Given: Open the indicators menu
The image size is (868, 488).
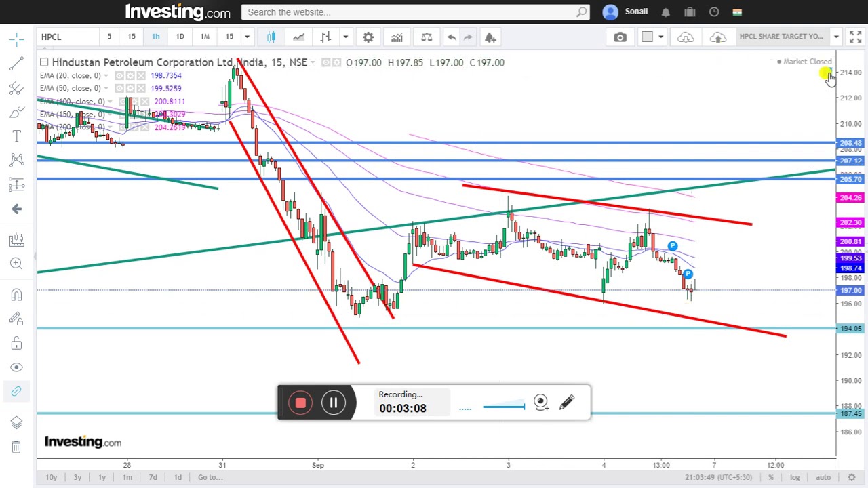Looking at the screenshot, I should point(397,37).
